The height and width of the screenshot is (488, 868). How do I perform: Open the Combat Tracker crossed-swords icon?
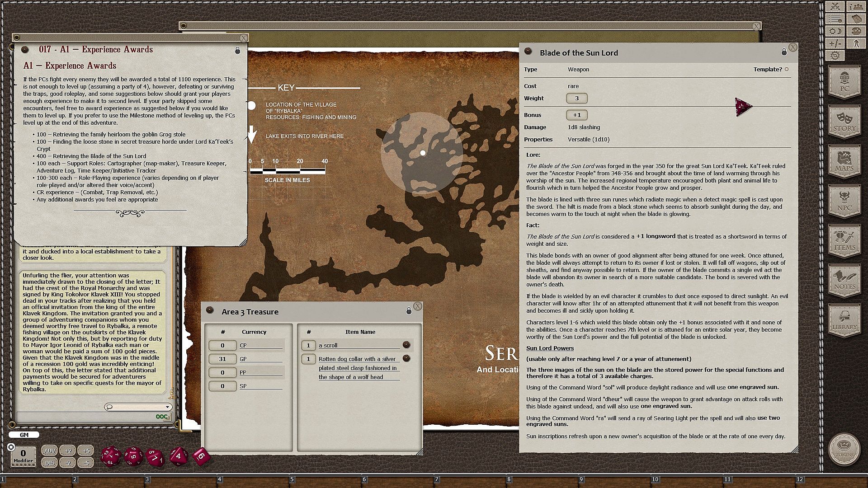pyautogui.click(x=835, y=7)
